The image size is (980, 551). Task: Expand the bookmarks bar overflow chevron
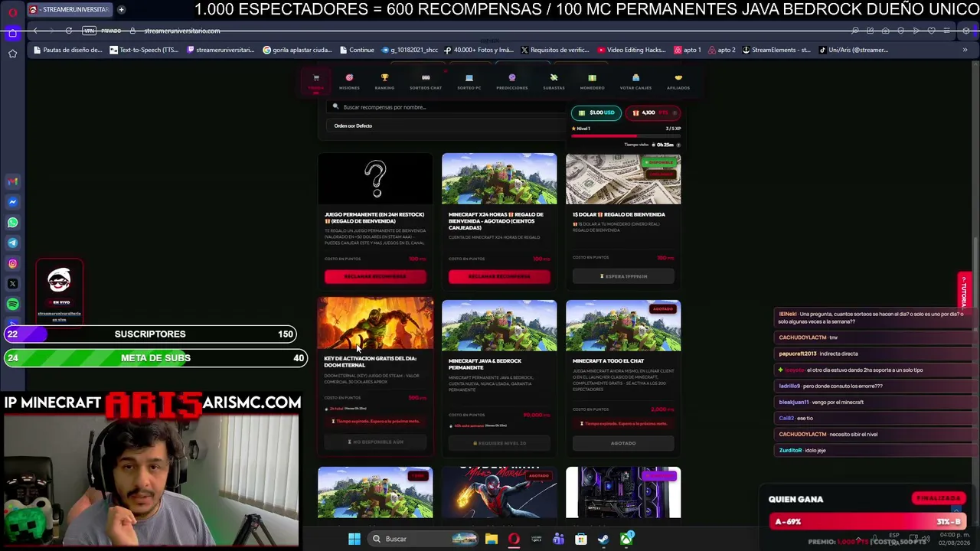pyautogui.click(x=965, y=50)
